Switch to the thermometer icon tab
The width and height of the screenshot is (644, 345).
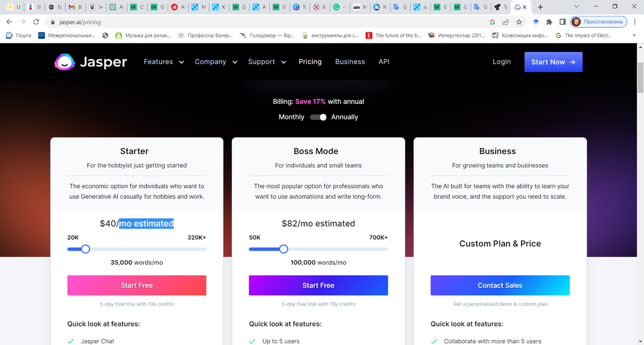pyautogui.click(x=35, y=7)
